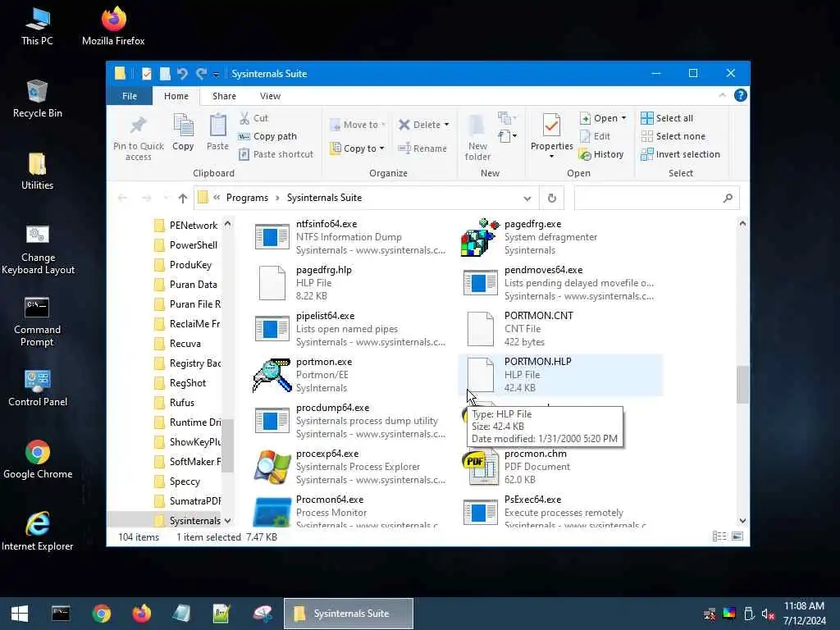Click the Paste ribbon button
The image size is (840, 630).
click(x=217, y=132)
